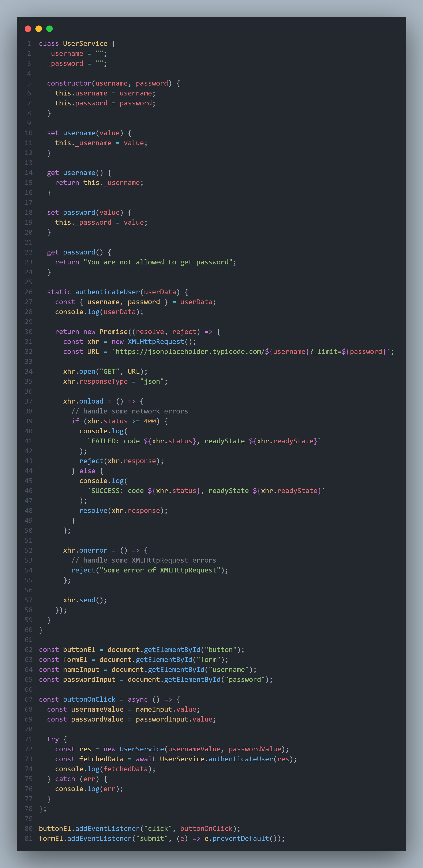Click 'get password()' on line 22
423x868 pixels.
coord(75,252)
